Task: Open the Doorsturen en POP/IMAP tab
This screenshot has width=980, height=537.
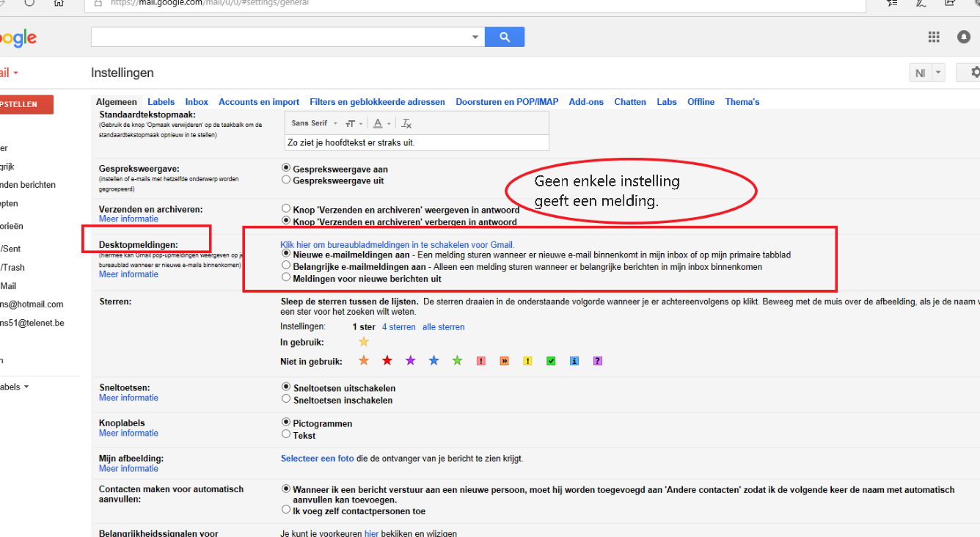Action: click(x=507, y=102)
